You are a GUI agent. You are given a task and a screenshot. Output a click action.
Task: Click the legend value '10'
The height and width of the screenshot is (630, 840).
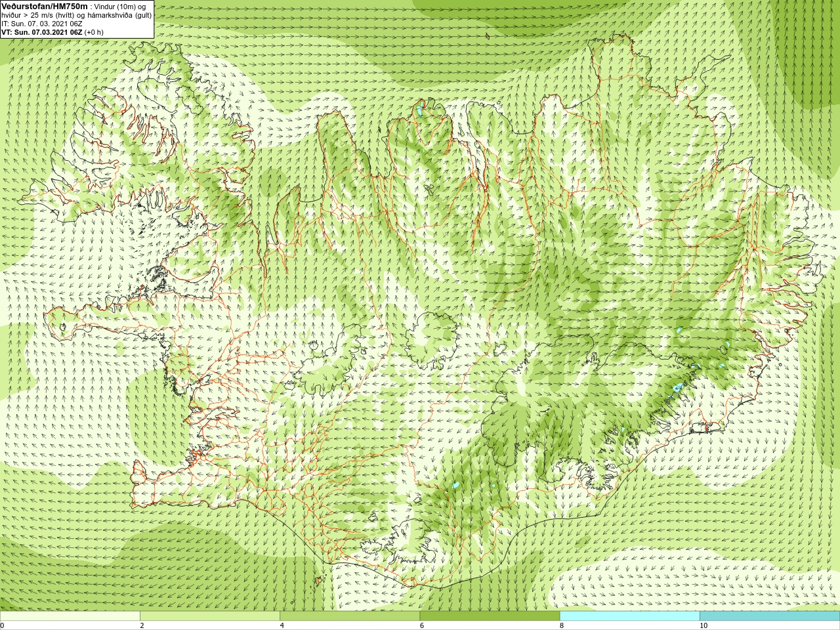pyautogui.click(x=703, y=625)
